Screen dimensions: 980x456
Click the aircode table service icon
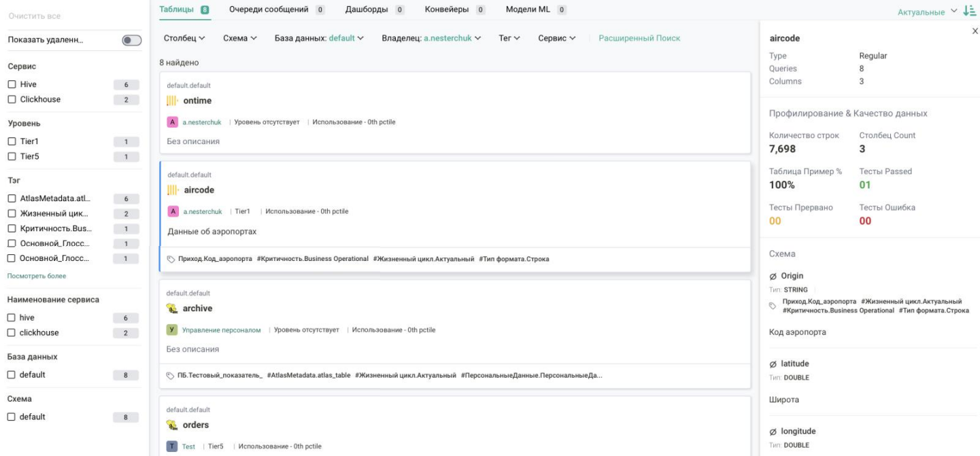[173, 190]
